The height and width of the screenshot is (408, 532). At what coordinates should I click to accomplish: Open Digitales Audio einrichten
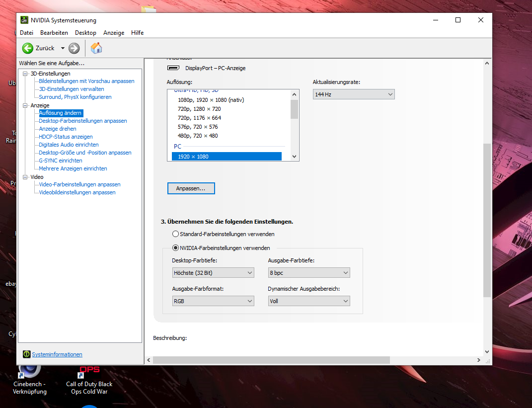(69, 145)
